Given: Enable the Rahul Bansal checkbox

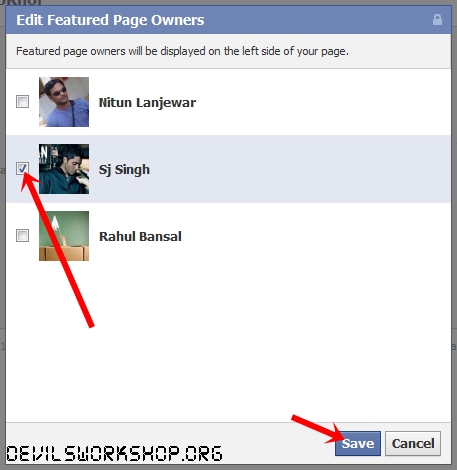Looking at the screenshot, I should pos(22,236).
